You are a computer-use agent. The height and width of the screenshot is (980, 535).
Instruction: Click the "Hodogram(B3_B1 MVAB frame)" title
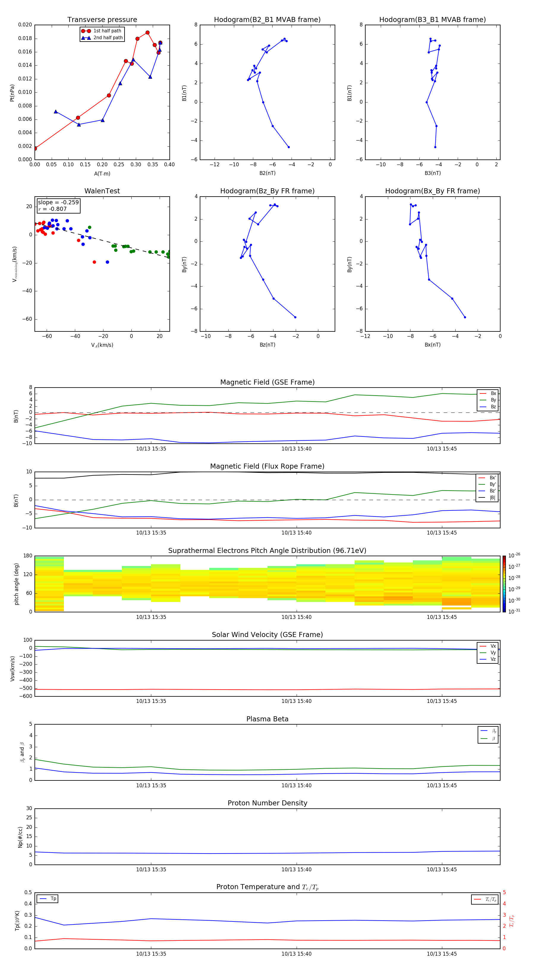click(x=432, y=20)
